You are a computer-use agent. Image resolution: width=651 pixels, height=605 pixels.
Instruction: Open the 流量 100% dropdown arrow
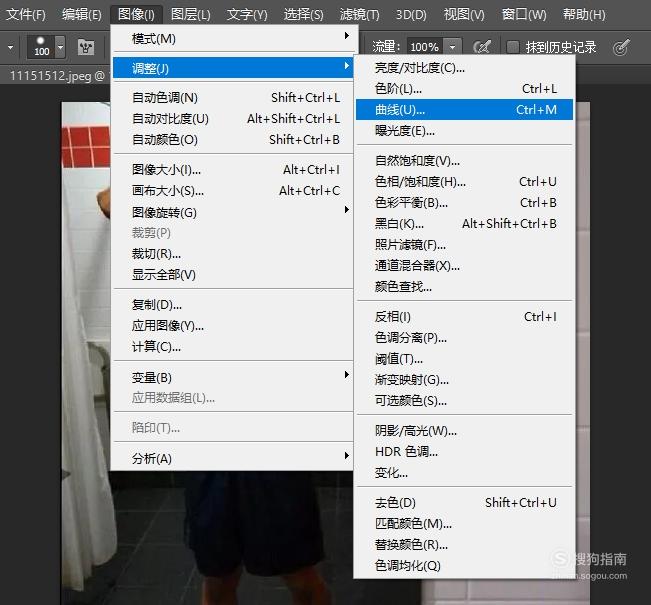(x=453, y=47)
